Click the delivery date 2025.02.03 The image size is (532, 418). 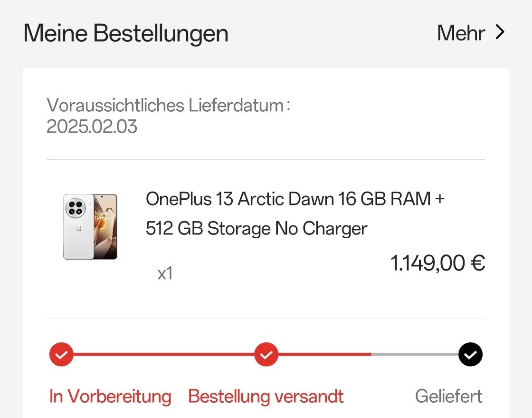(x=92, y=126)
